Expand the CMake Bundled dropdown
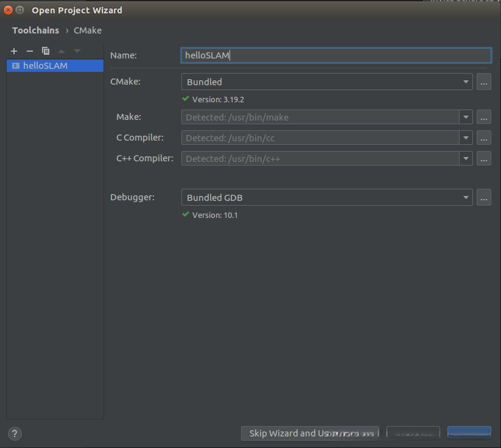The height and width of the screenshot is (448, 501). click(x=466, y=82)
